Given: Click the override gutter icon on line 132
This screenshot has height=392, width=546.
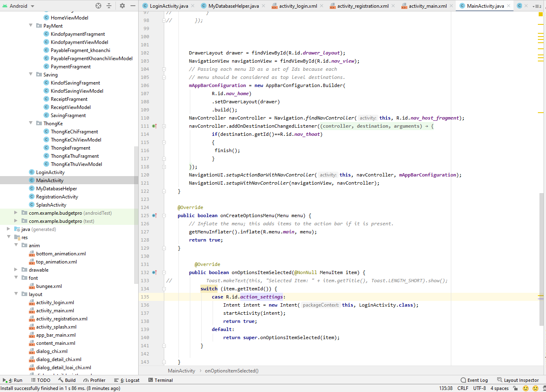Looking at the screenshot, I should 154,272.
